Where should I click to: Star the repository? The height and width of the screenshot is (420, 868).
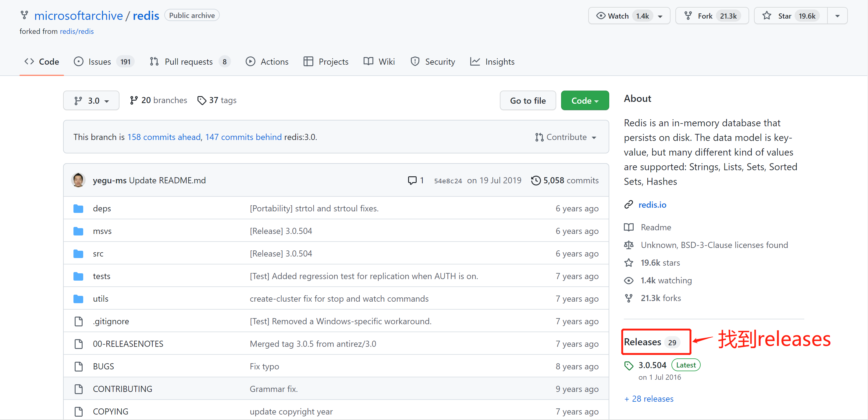click(790, 16)
